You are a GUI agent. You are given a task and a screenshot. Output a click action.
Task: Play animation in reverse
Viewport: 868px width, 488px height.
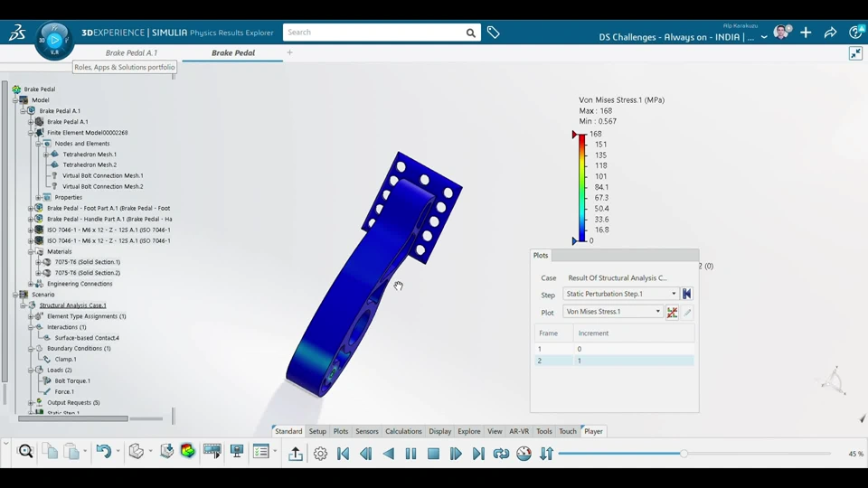[x=389, y=454]
